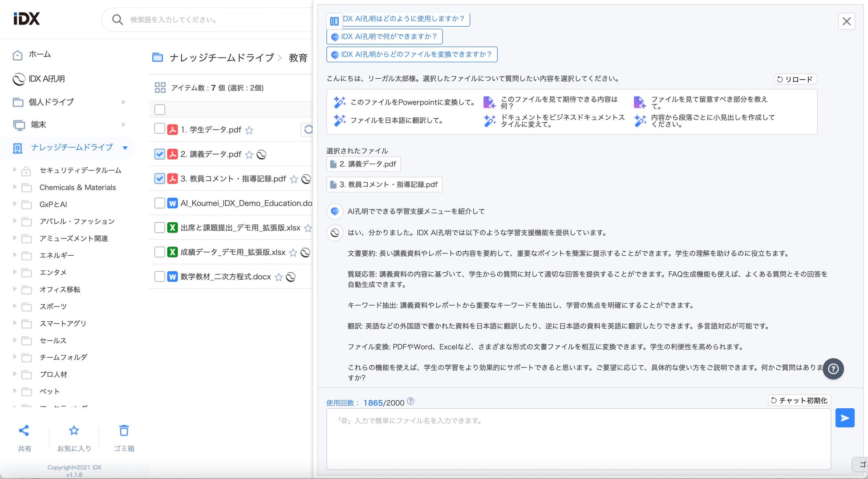Expand the スポーツ folder arrow
The width and height of the screenshot is (868, 479).
15,306
